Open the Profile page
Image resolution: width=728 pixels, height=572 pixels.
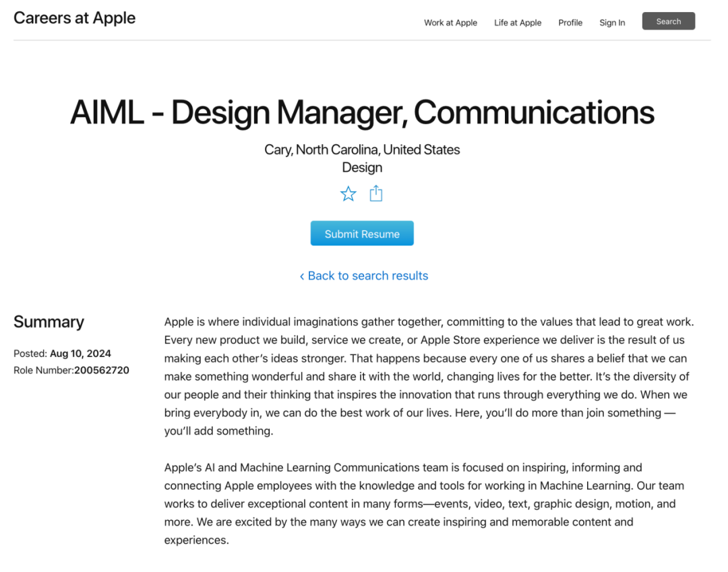click(x=570, y=23)
